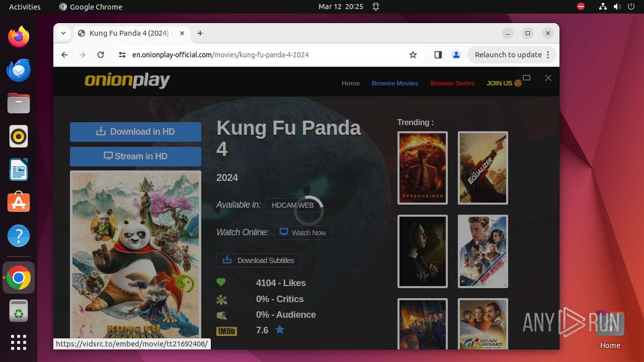Launch Thunderbird mail from the dock

click(x=19, y=70)
